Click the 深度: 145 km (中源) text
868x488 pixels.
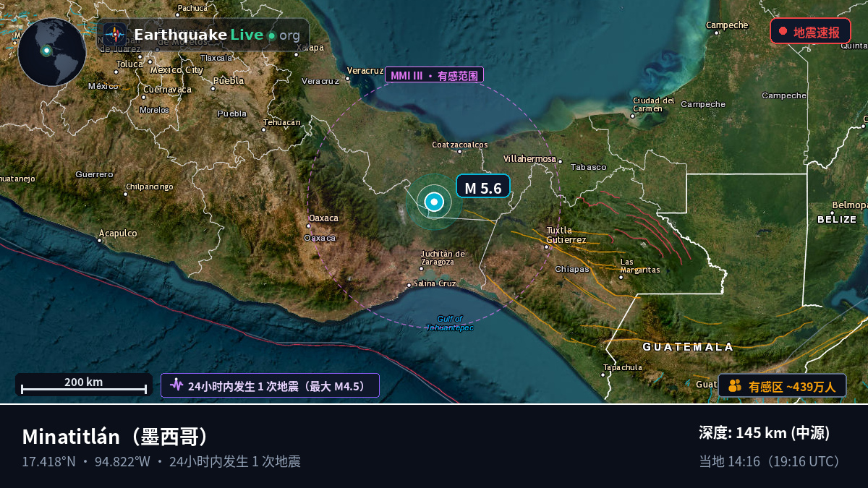coord(764,433)
